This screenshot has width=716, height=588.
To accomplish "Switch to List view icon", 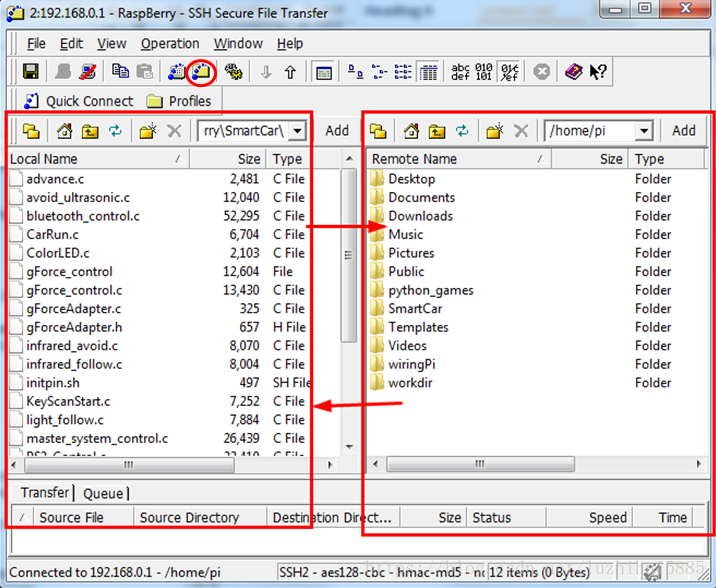I will click(403, 72).
